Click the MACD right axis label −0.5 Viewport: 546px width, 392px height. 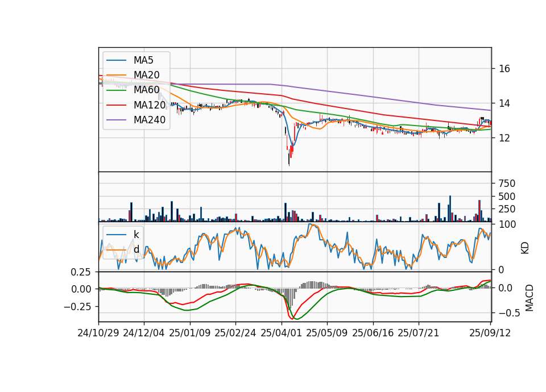point(509,313)
